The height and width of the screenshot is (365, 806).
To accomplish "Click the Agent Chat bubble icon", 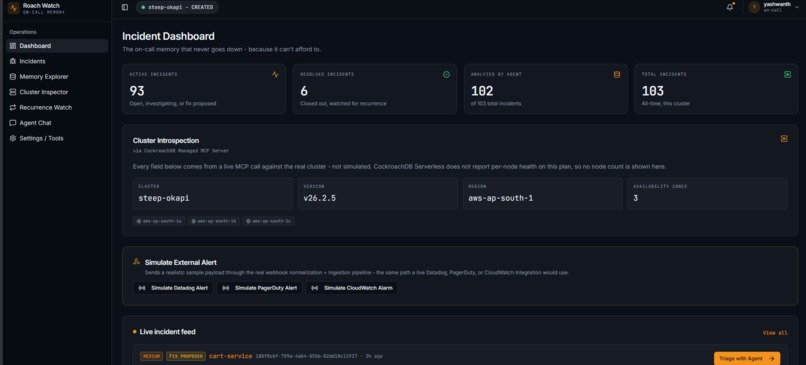I will pos(13,123).
